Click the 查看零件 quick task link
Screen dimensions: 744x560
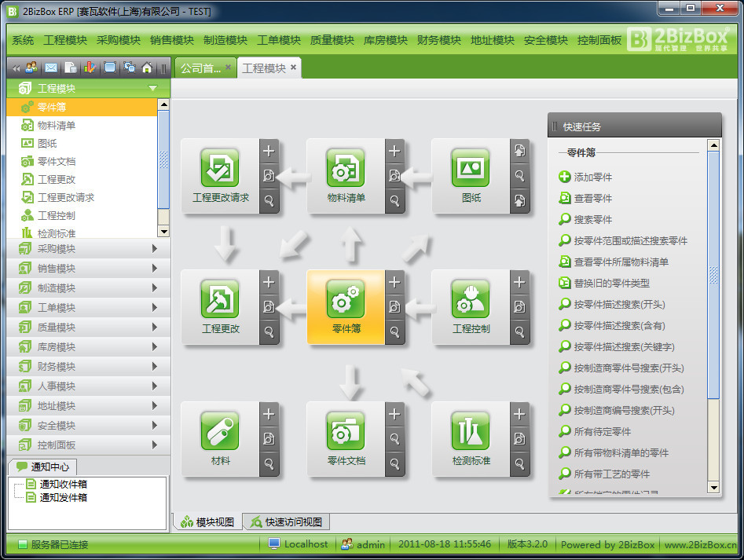[585, 198]
